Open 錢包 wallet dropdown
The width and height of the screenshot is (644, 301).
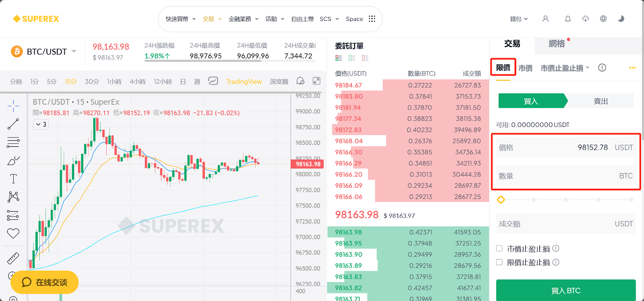(519, 19)
